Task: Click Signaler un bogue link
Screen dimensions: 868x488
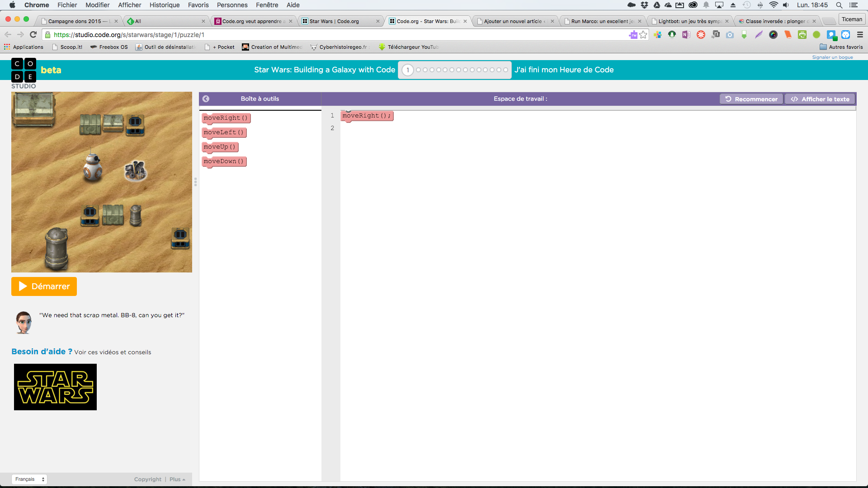Action: 832,57
